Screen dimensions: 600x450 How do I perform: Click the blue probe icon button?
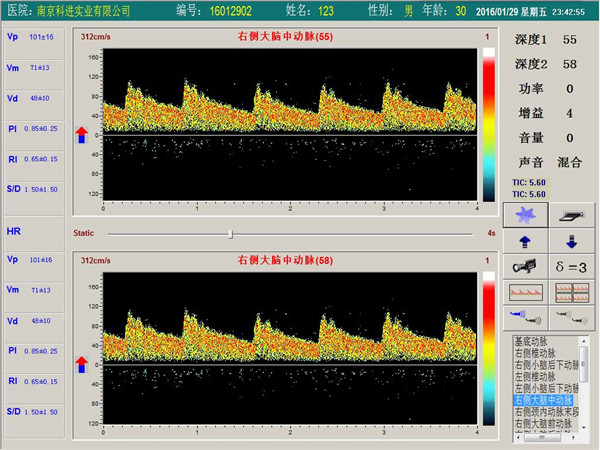point(524,317)
